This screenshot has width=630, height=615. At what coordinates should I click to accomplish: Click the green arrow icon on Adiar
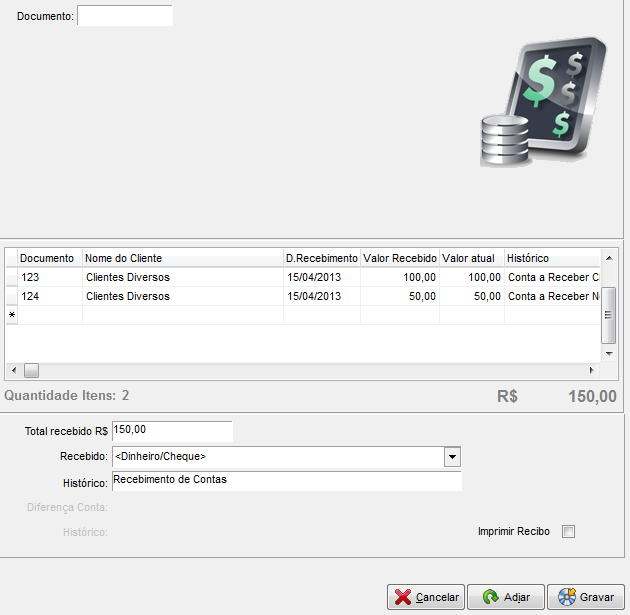click(490, 597)
